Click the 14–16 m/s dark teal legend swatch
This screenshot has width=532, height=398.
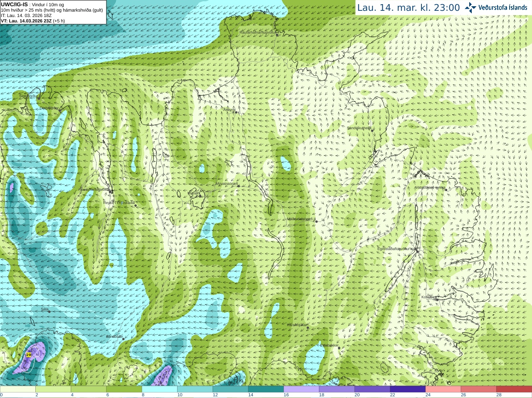(x=266, y=389)
